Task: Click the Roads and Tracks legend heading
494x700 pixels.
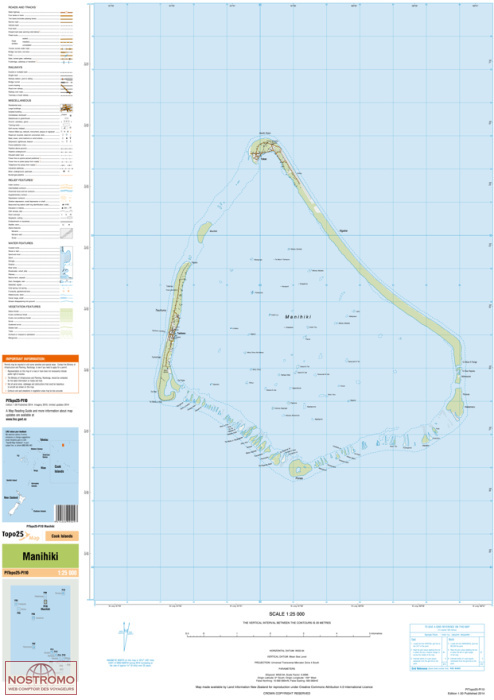Action: click(22, 8)
